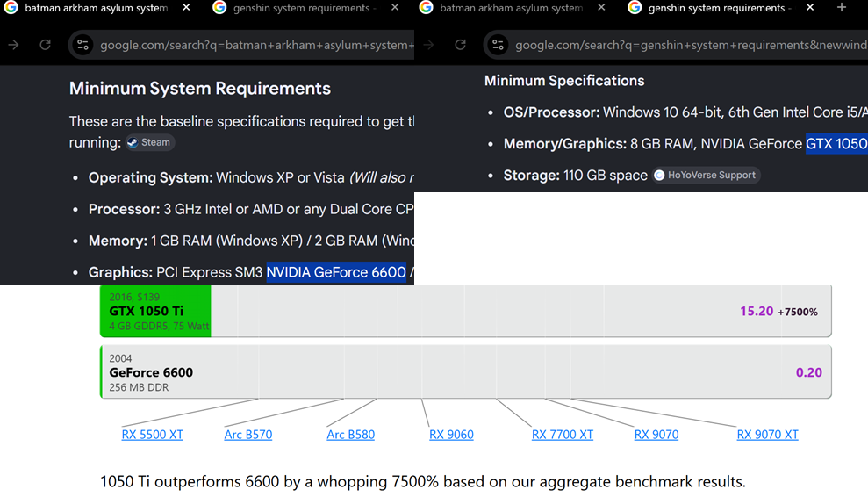Close the first genshin system requirements tab
The height and width of the screenshot is (497, 868).
pyautogui.click(x=395, y=8)
